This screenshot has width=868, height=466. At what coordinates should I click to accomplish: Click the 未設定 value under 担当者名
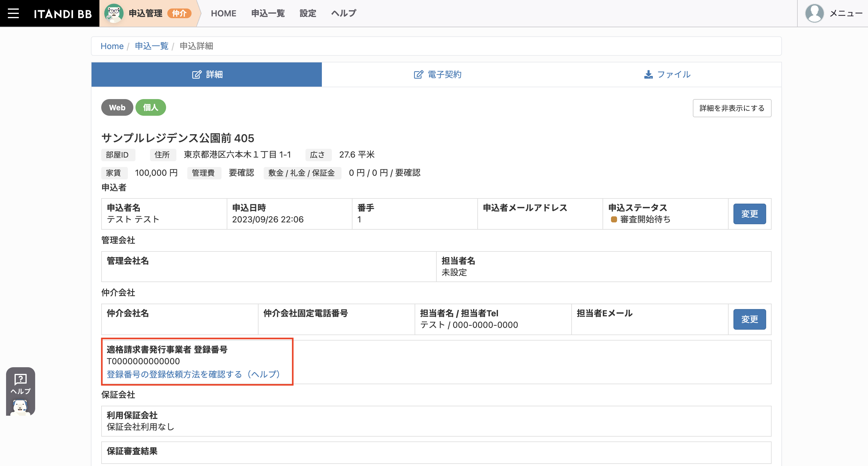click(454, 272)
